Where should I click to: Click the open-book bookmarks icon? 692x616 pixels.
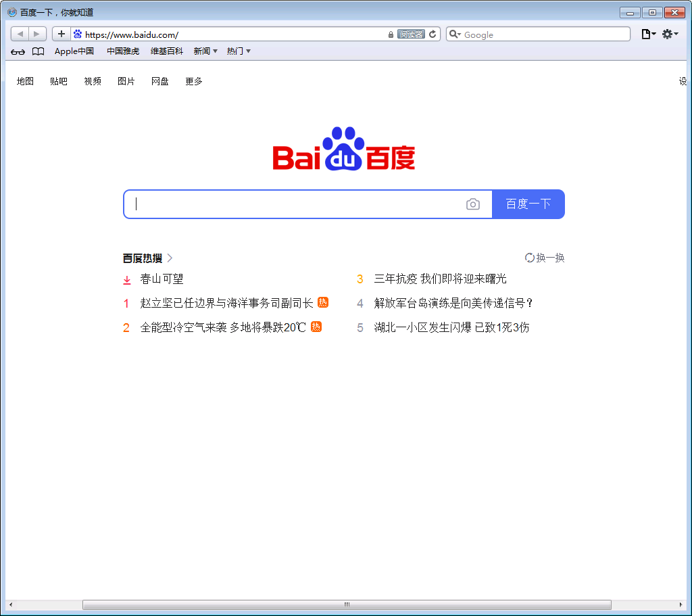pos(39,51)
